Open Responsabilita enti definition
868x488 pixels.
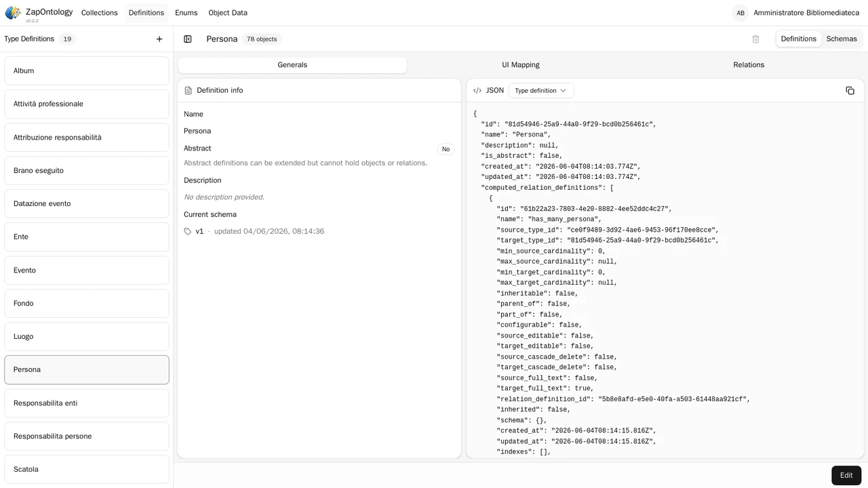point(87,403)
